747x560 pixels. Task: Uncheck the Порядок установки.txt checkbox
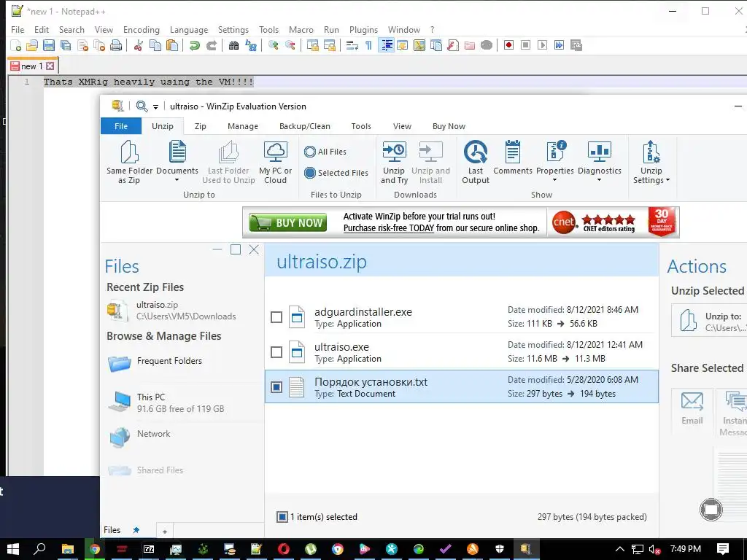[276, 387]
